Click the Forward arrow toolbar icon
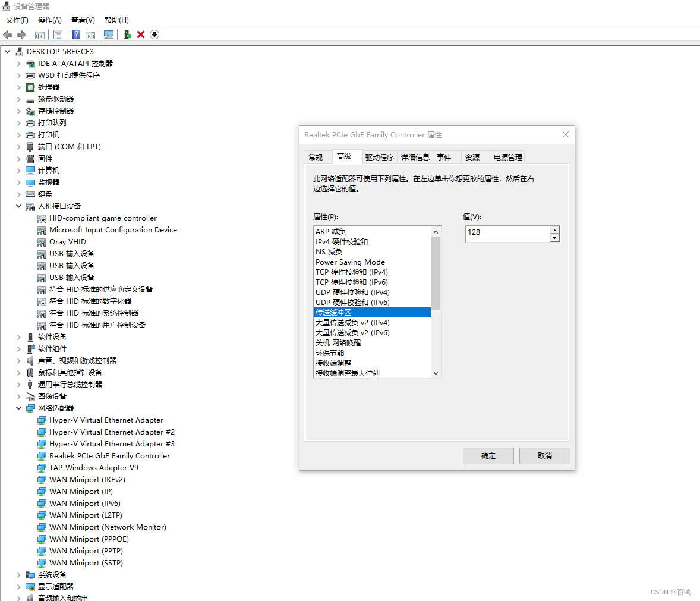This screenshot has height=601, width=700. (x=21, y=34)
